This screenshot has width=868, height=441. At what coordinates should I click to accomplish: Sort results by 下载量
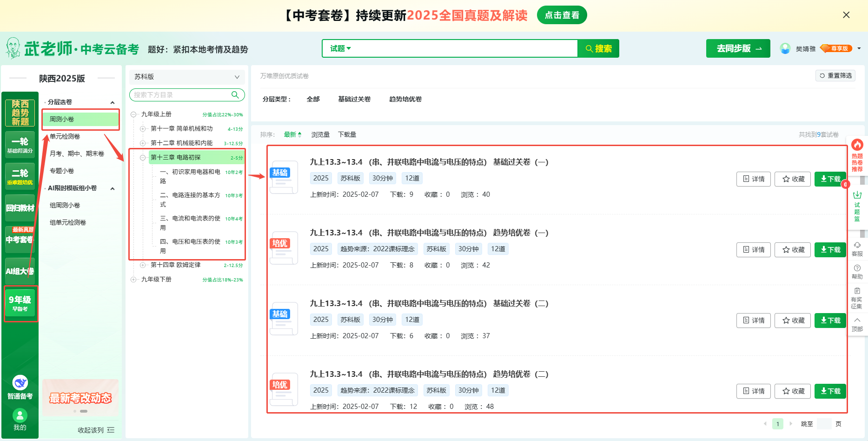coord(347,134)
